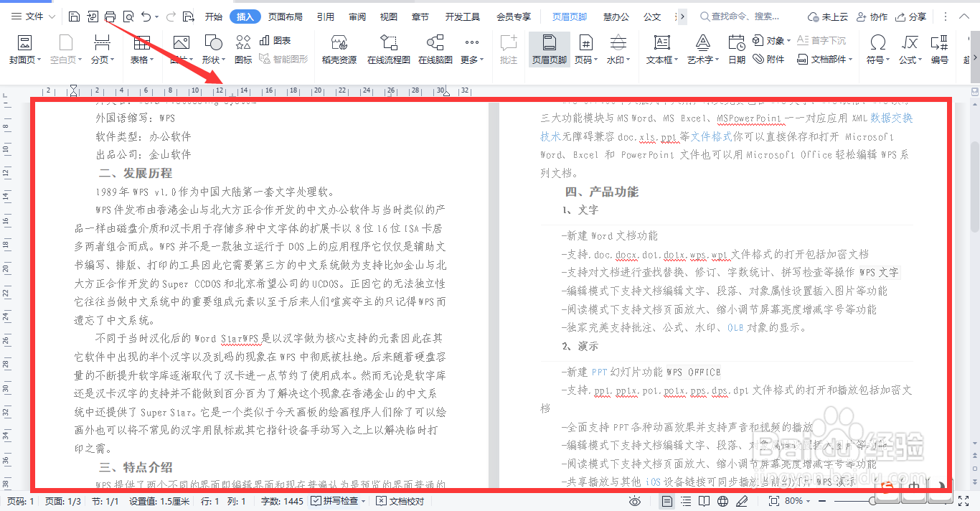
Task: Insert Formula (公式)
Action: coord(910,50)
